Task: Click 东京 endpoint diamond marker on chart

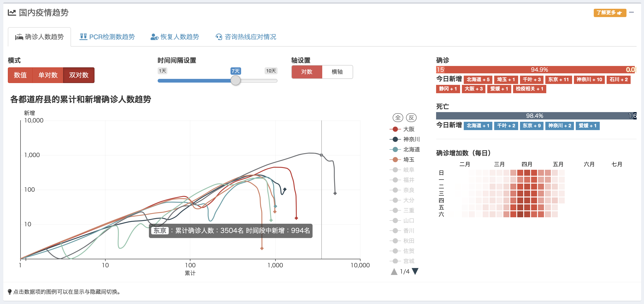Action: (335, 193)
